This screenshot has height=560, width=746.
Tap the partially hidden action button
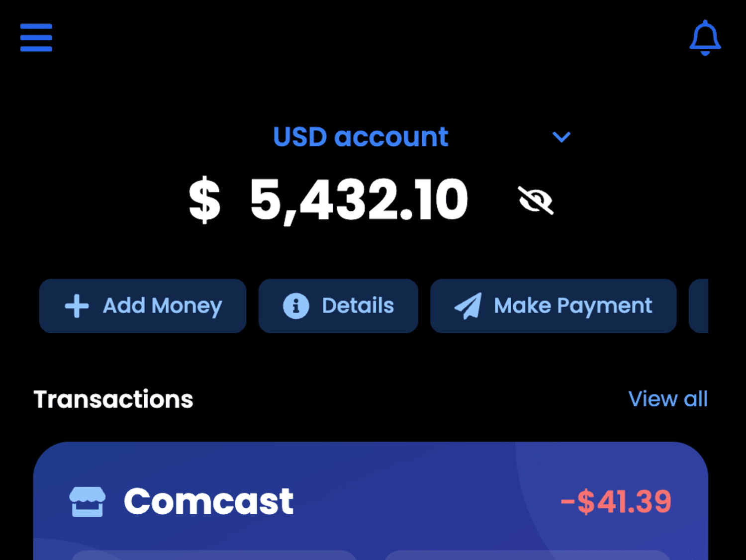coord(698,306)
